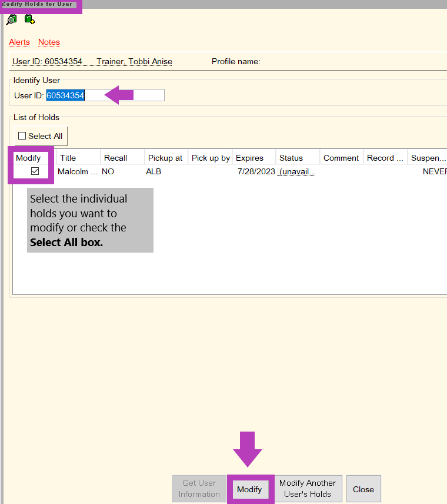The width and height of the screenshot is (447, 504).
Task: Sort by the Expires column header
Action: [x=254, y=158]
